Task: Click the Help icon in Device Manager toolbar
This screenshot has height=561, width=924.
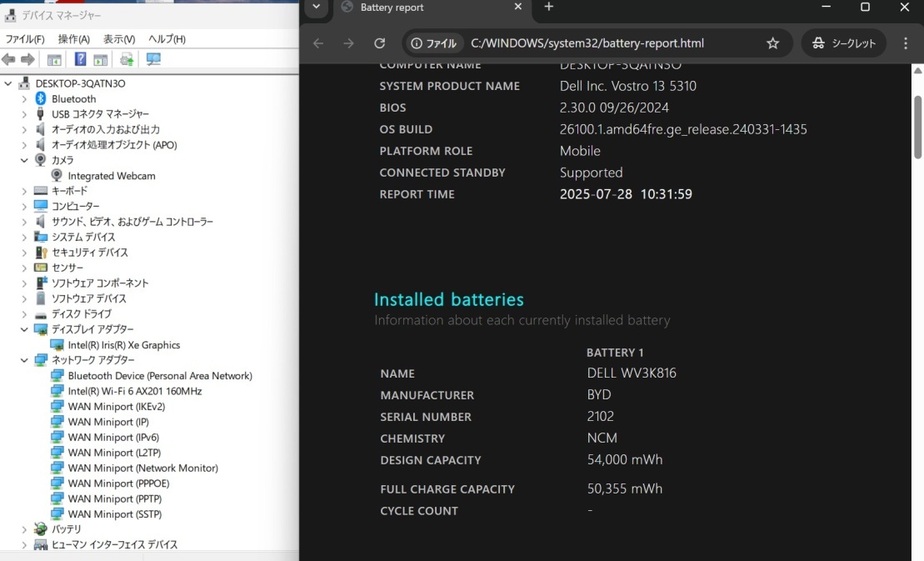Action: click(x=81, y=59)
